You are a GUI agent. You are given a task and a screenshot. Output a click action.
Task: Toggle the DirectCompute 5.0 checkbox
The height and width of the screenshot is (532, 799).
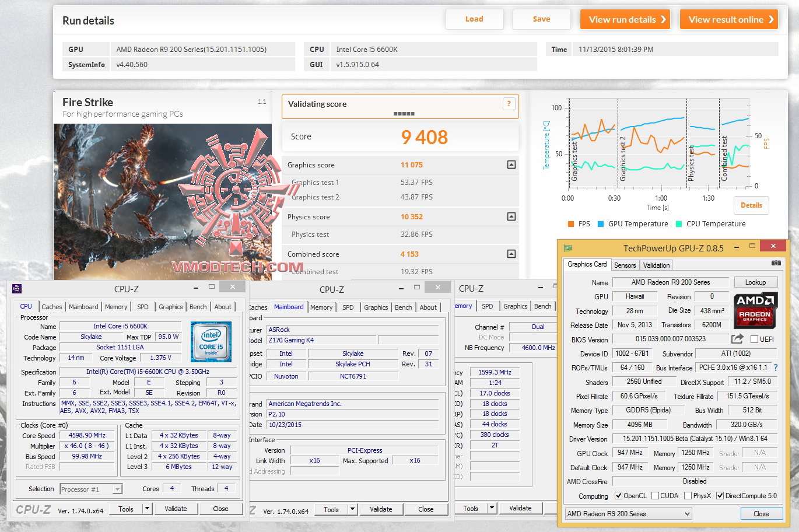tap(720, 496)
